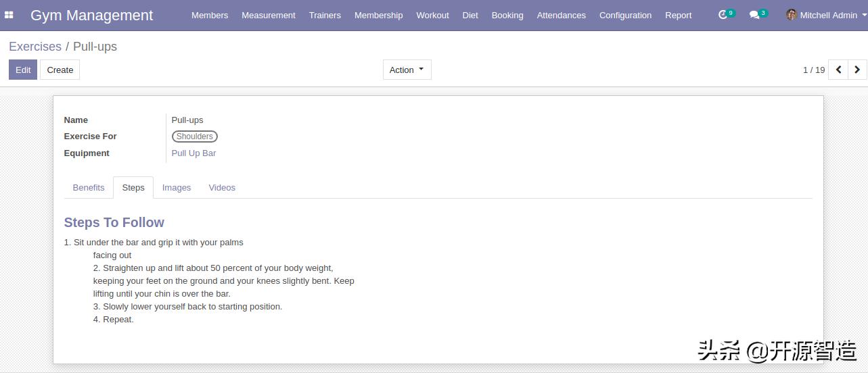The width and height of the screenshot is (868, 373).
Task: Open the Workout menu
Action: [432, 15]
